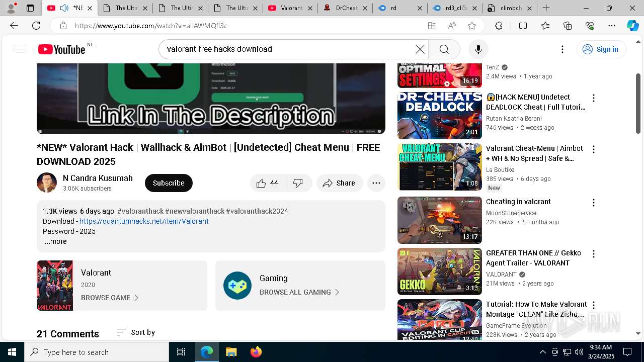Open Gaming controller icon
644x362 pixels.
[x=237, y=286]
